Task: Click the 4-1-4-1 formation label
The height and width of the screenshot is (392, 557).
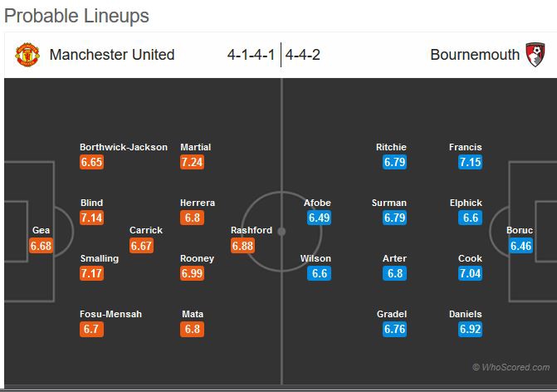Action: (x=252, y=55)
